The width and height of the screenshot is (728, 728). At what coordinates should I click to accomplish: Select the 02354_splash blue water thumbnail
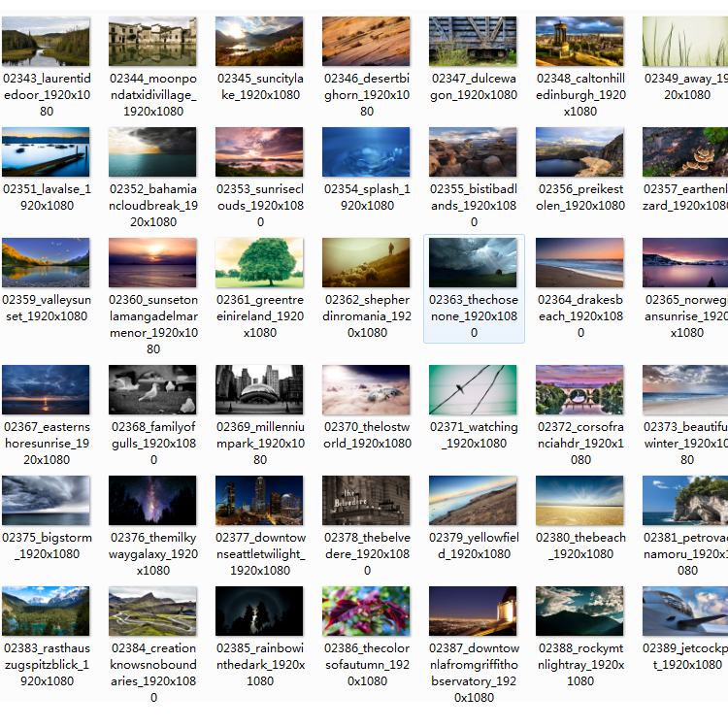(x=366, y=151)
